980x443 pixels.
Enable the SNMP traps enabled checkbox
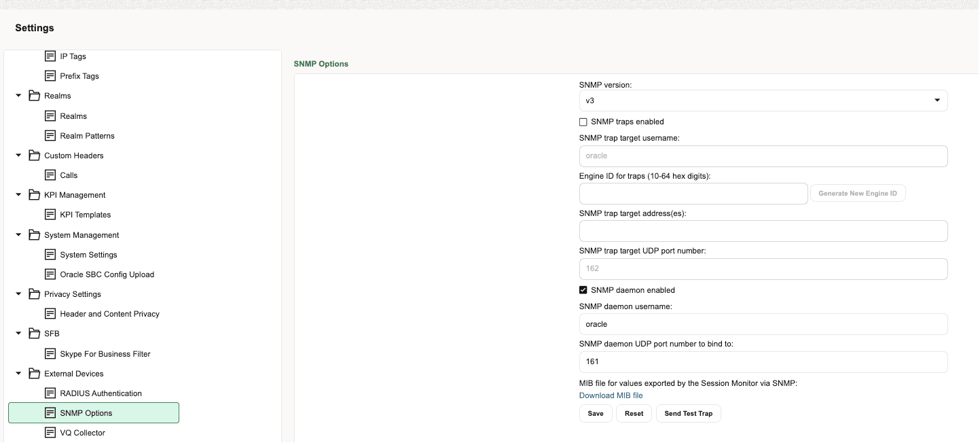[x=583, y=122]
